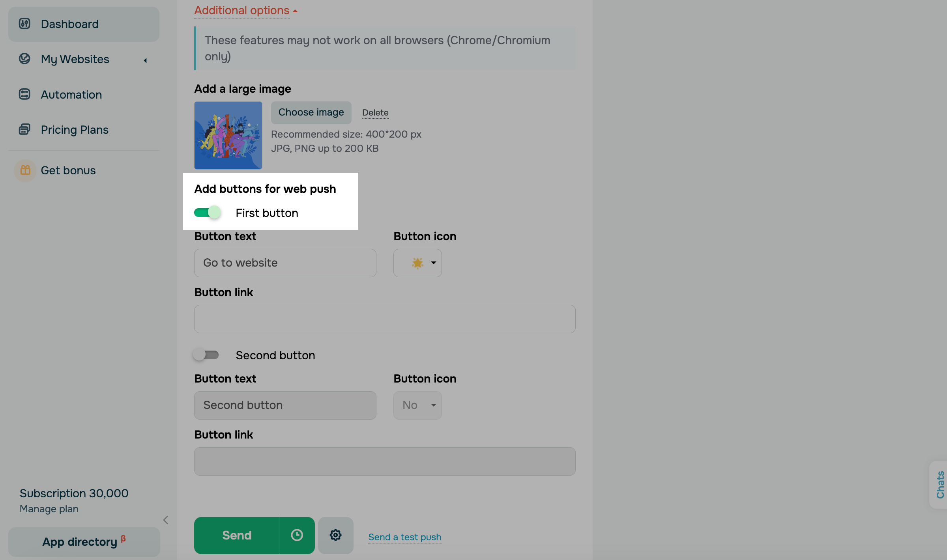Click the My Websites globe icon
Viewport: 947px width, 560px height.
point(24,59)
